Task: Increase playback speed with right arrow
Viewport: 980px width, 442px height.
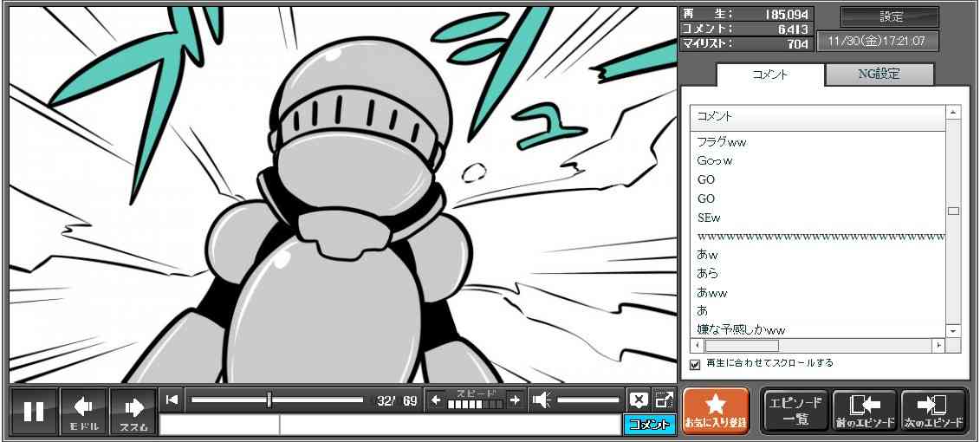Action: [515, 400]
